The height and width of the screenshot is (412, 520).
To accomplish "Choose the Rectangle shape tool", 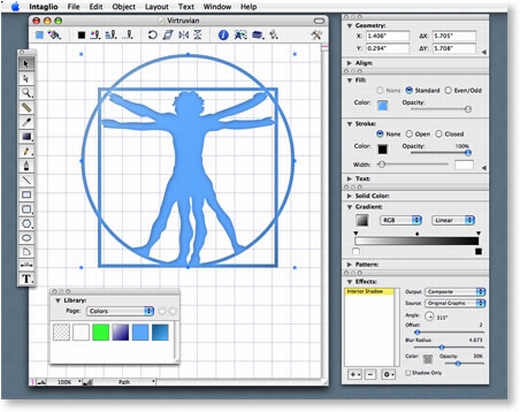I will pos(27,195).
